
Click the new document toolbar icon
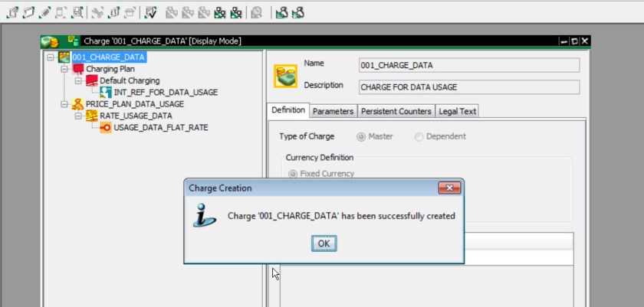point(13,13)
